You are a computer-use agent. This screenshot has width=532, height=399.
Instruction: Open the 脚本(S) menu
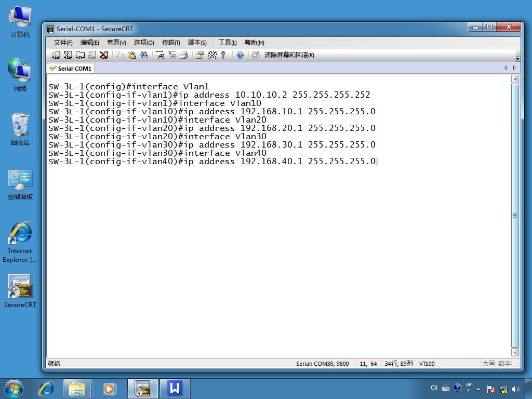click(x=197, y=43)
